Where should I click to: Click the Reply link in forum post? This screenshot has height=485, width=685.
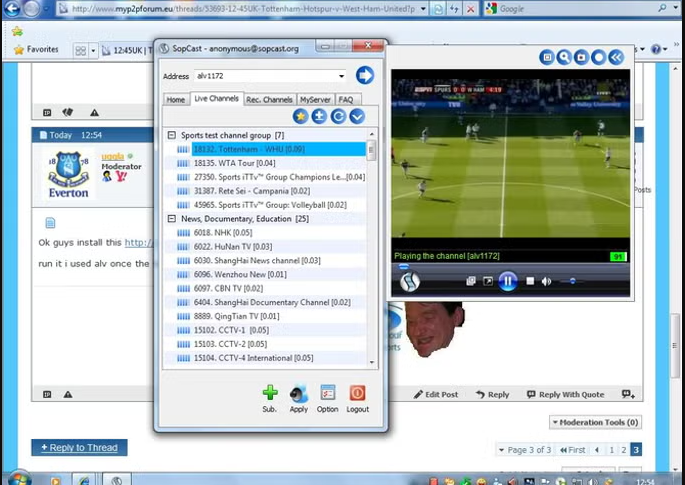tap(492, 395)
